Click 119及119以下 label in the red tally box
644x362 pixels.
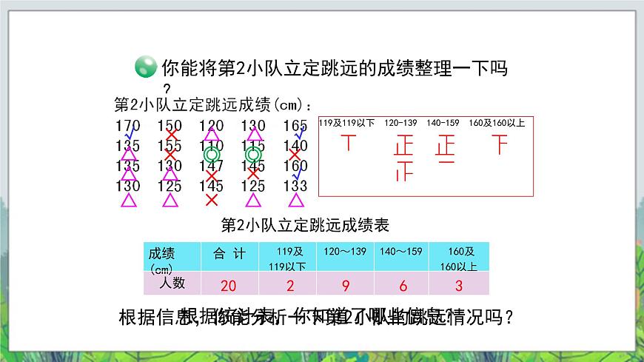[x=347, y=123]
